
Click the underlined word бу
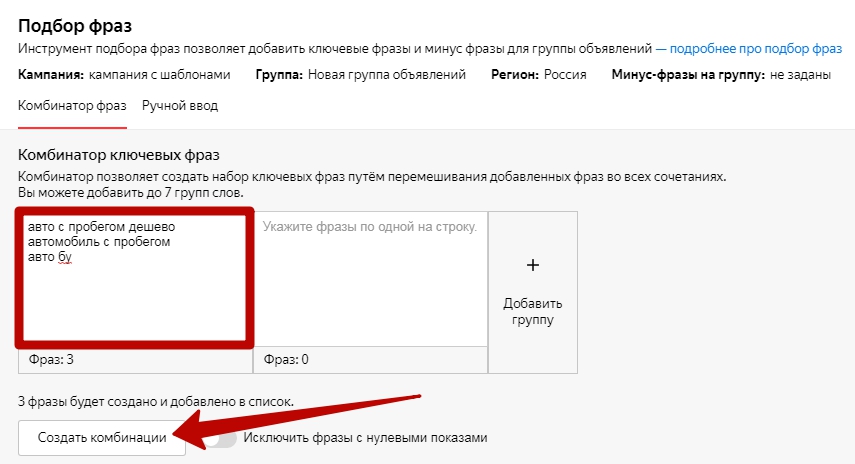click(x=65, y=257)
